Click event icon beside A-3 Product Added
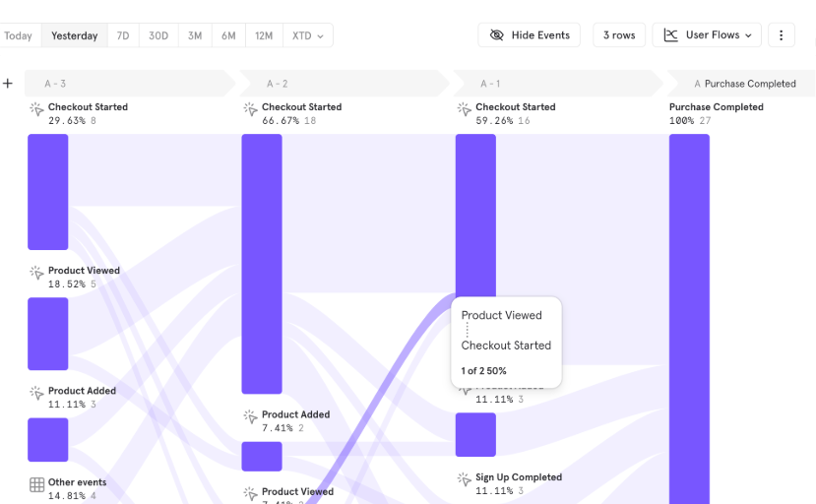This screenshot has height=504, width=816. coord(36,393)
